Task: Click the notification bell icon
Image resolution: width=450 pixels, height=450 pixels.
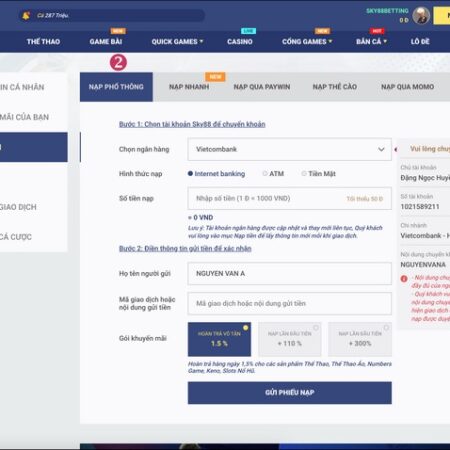Action: (x=26, y=15)
